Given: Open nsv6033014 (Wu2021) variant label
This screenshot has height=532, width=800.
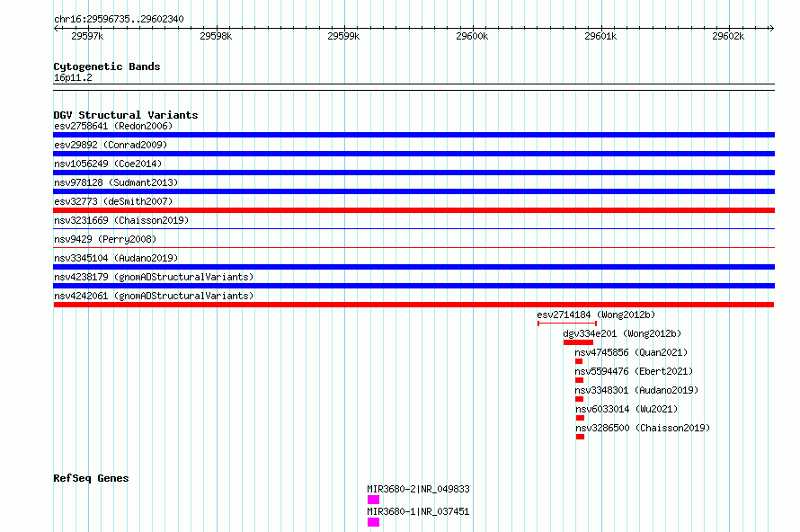Looking at the screenshot, I should point(627,409).
